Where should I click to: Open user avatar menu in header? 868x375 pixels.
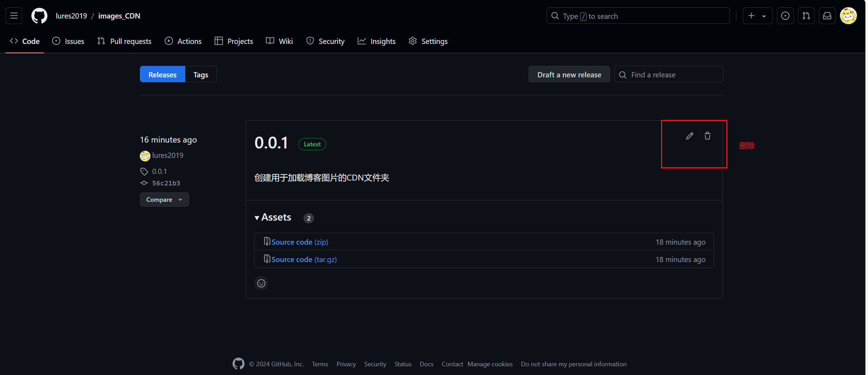coord(848,16)
